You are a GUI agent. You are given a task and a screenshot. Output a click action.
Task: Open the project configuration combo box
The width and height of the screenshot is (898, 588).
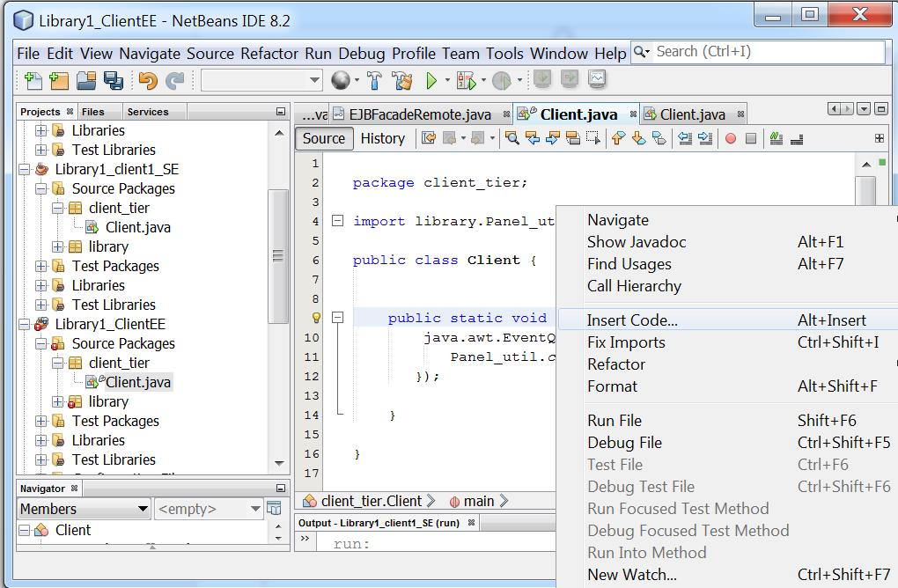(261, 80)
